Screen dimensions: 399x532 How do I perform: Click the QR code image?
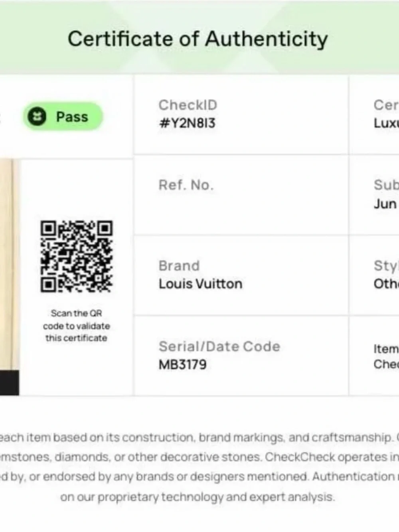tap(76, 256)
